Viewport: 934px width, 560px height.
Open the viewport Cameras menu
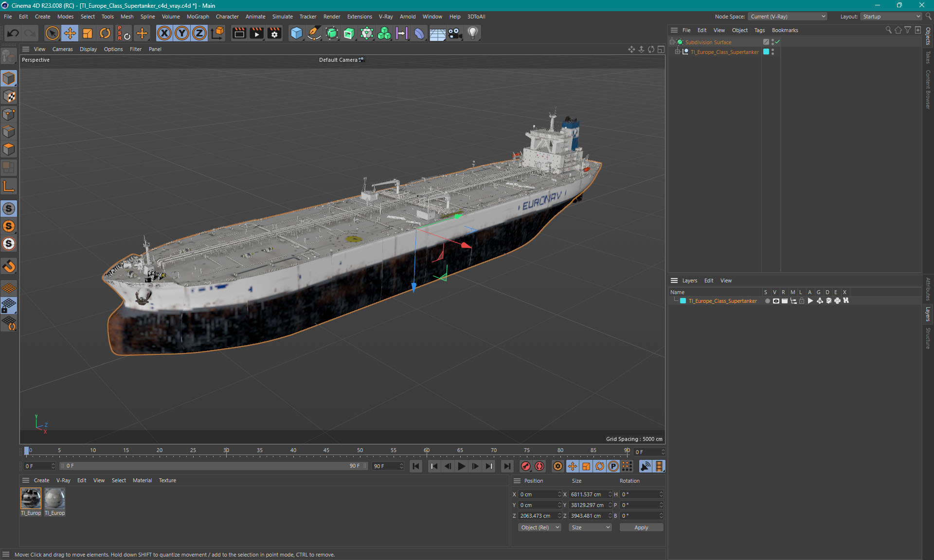[x=62, y=49]
